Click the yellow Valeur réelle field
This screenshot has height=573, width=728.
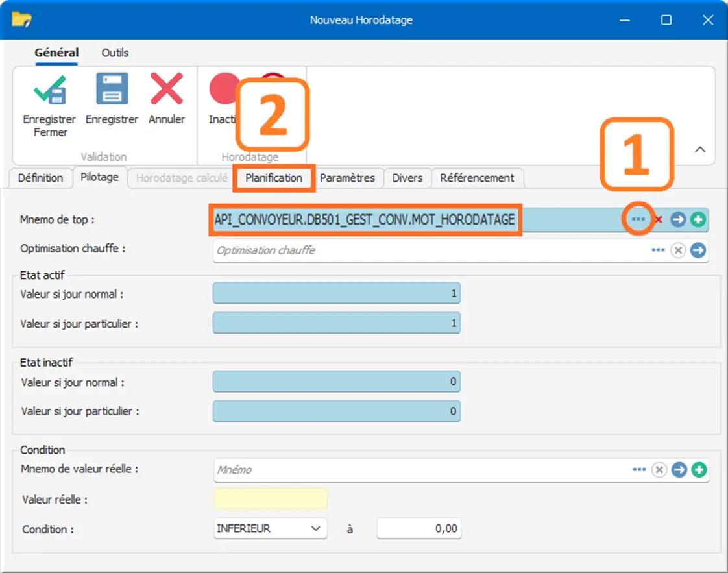coord(270,499)
